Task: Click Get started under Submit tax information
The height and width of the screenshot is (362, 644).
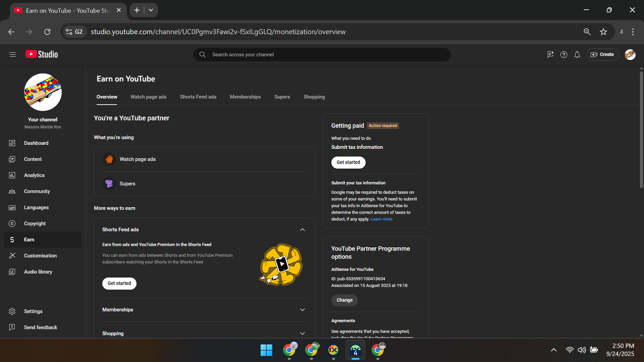Action: pos(348,162)
